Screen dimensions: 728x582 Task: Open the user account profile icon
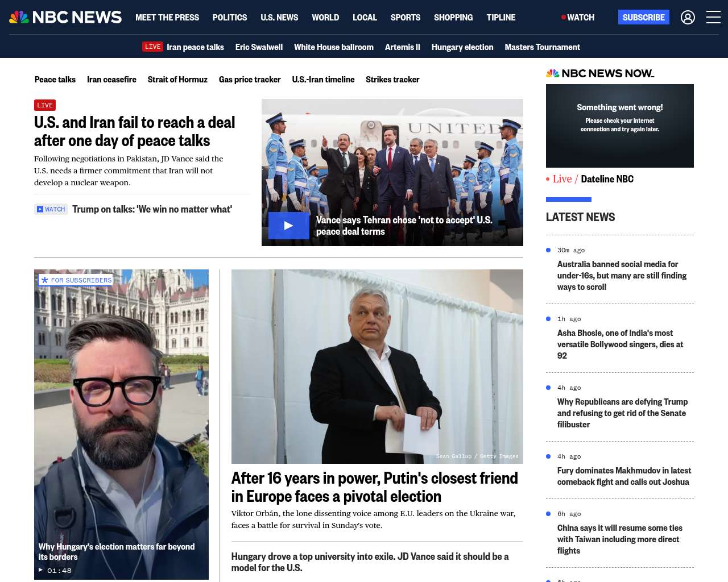tap(688, 18)
